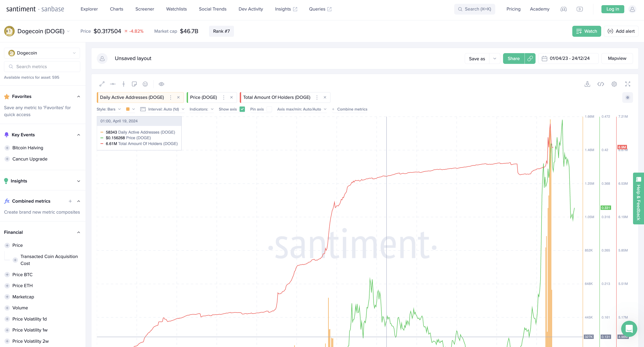
Task: Open the Indicators dropdown
Action: click(201, 109)
